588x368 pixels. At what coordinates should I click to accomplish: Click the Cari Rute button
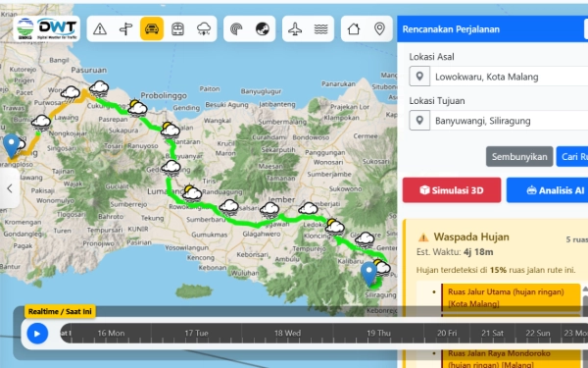pyautogui.click(x=572, y=157)
